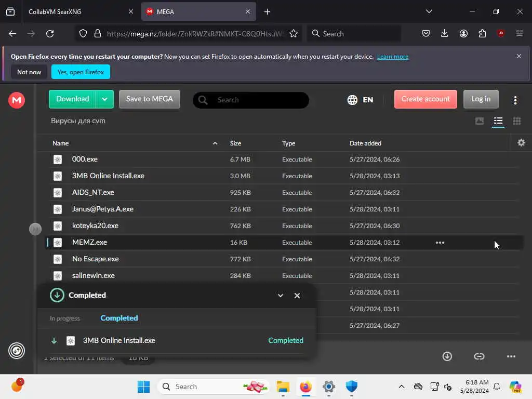The width and height of the screenshot is (532, 399).
Task: Reload the current page
Action: pos(50,34)
